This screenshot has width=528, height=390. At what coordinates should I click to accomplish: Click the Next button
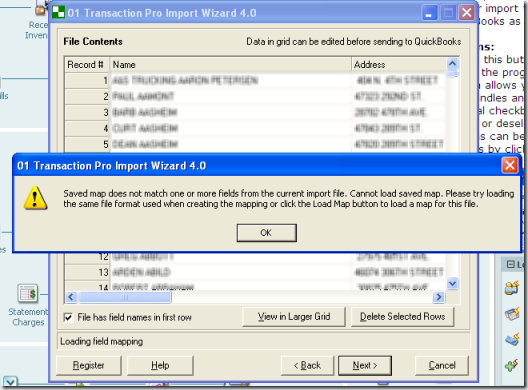pyautogui.click(x=365, y=365)
